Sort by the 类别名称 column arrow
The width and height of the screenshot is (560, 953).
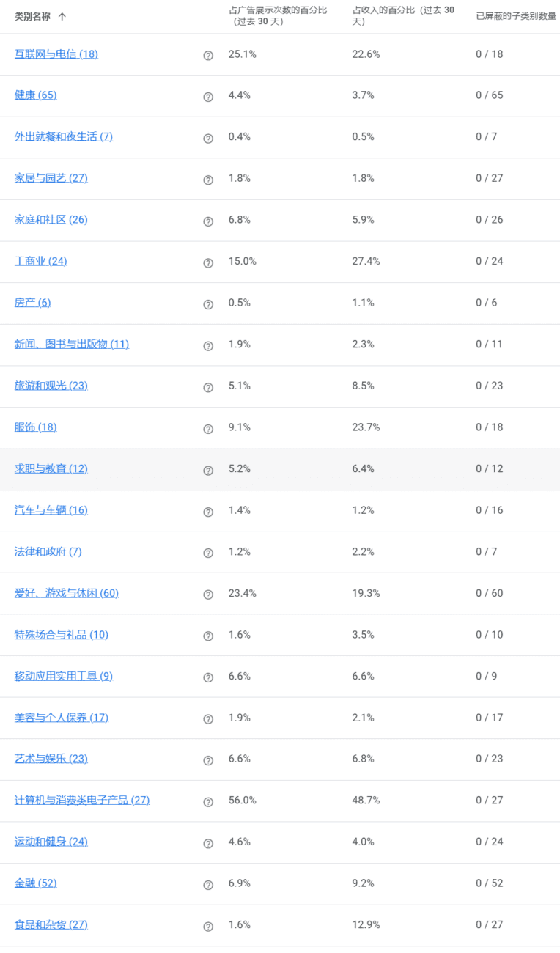(62, 16)
